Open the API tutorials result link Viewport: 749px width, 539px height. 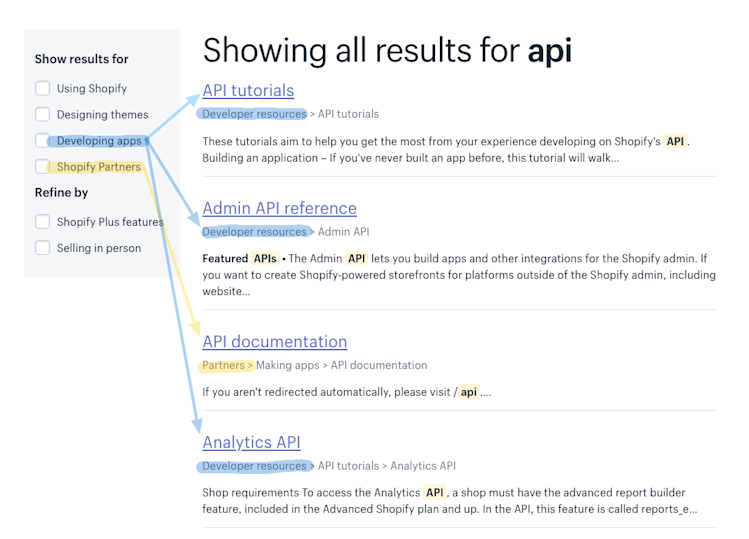pyautogui.click(x=248, y=90)
